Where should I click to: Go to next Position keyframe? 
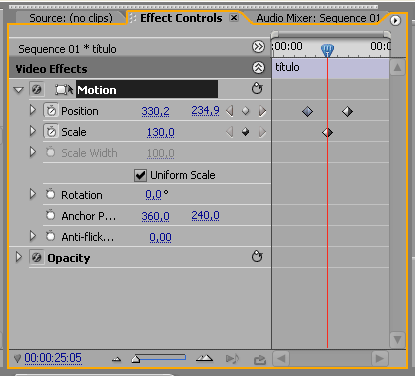pos(262,111)
